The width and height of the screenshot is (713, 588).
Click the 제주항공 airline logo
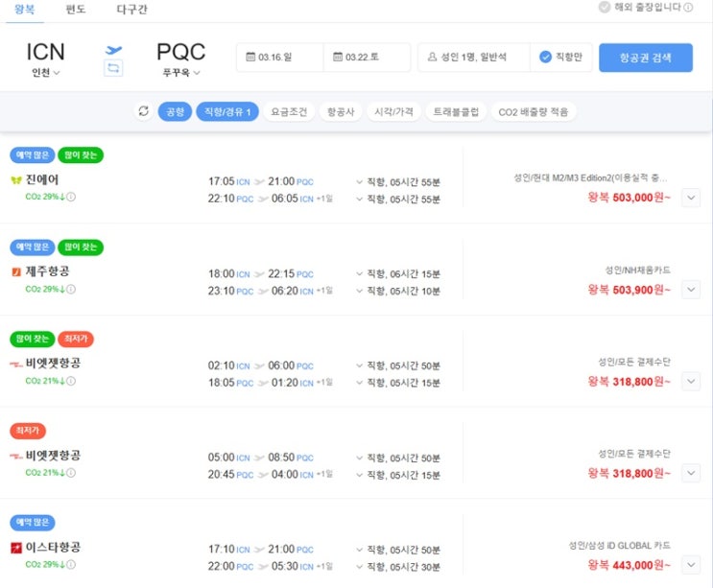coord(16,271)
